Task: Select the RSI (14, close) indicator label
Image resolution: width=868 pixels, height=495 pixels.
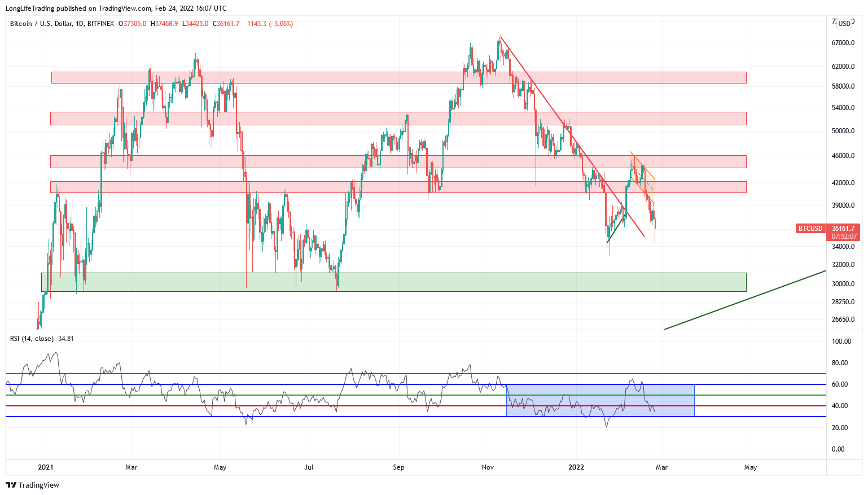Action: coord(32,339)
